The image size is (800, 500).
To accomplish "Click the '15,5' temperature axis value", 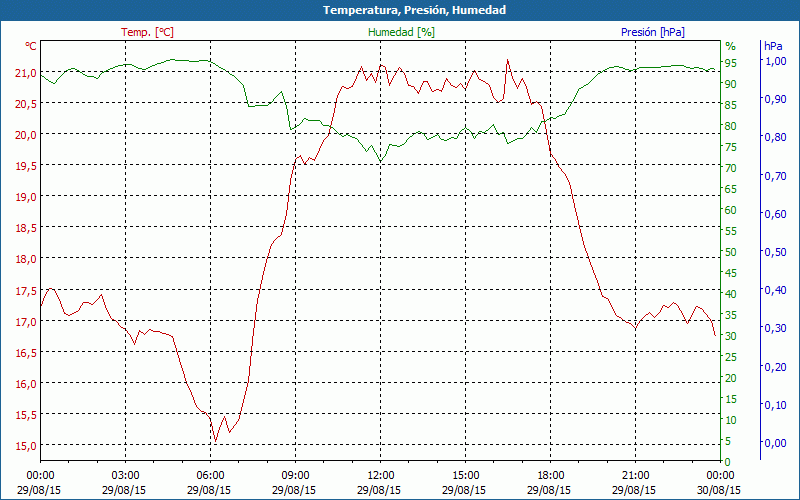I will point(26,415).
